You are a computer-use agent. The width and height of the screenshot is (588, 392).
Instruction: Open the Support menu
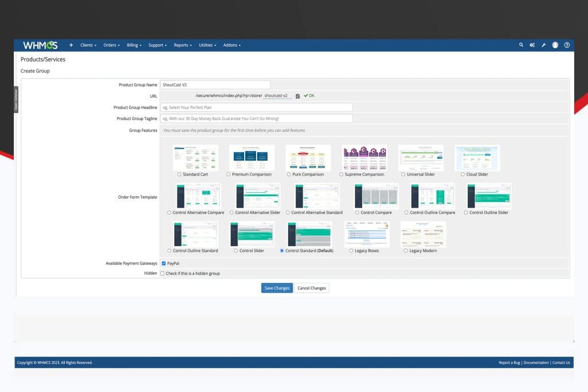coord(157,45)
